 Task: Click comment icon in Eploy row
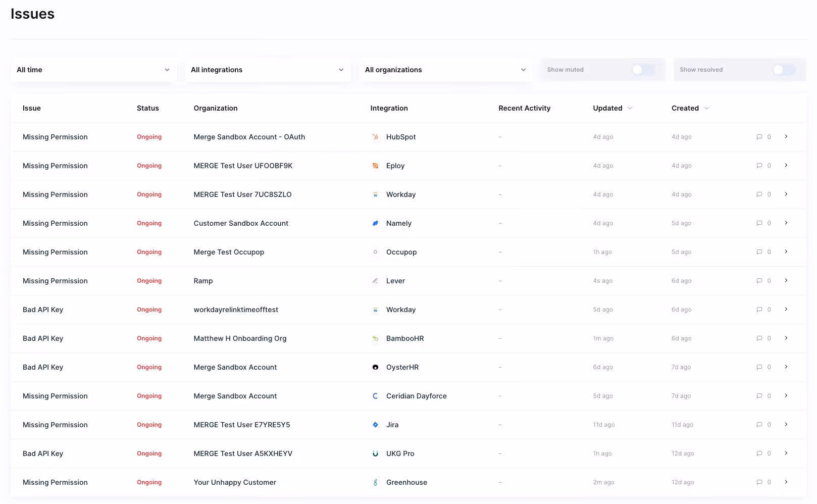[759, 166]
